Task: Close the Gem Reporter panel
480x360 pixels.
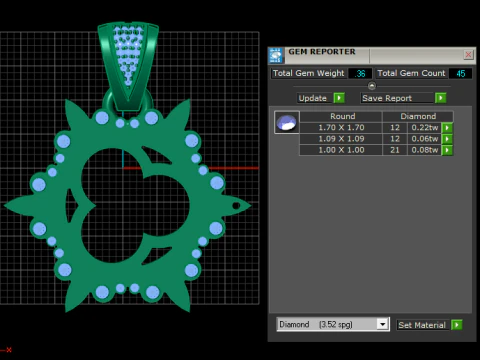Action: (x=468, y=55)
